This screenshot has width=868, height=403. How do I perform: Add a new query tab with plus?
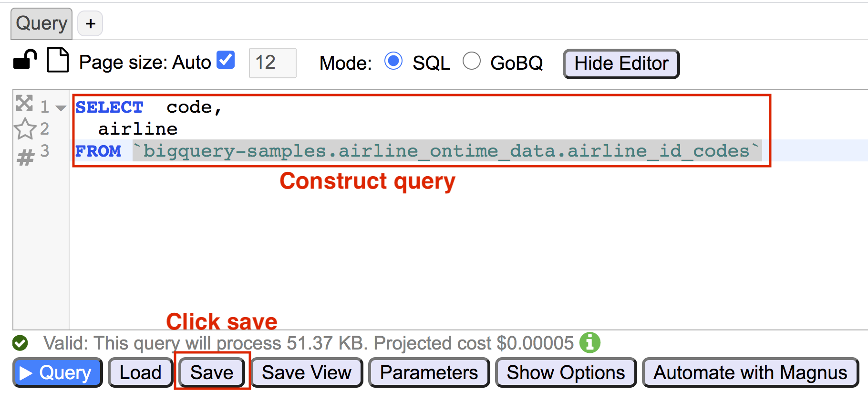tap(90, 23)
